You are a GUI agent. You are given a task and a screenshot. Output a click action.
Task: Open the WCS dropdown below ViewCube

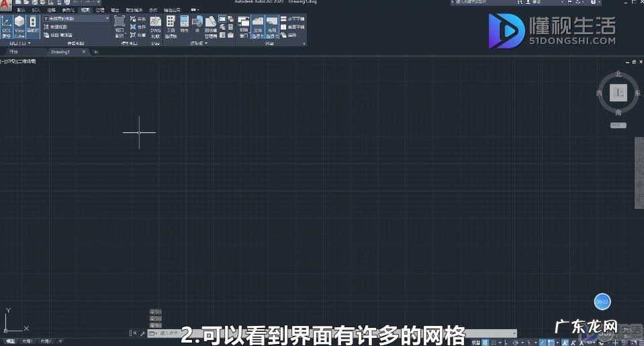pyautogui.click(x=618, y=126)
